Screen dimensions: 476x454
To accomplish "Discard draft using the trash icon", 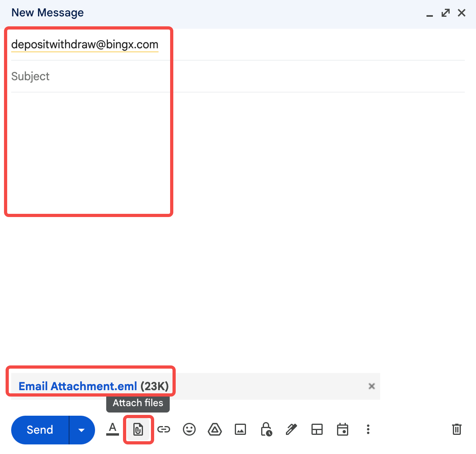I will point(457,430).
